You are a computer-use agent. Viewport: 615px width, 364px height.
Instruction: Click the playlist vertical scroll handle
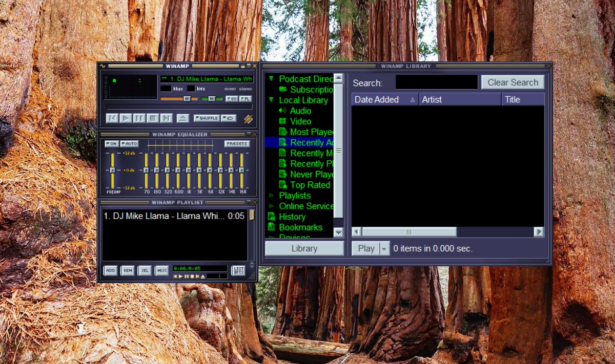point(252,215)
